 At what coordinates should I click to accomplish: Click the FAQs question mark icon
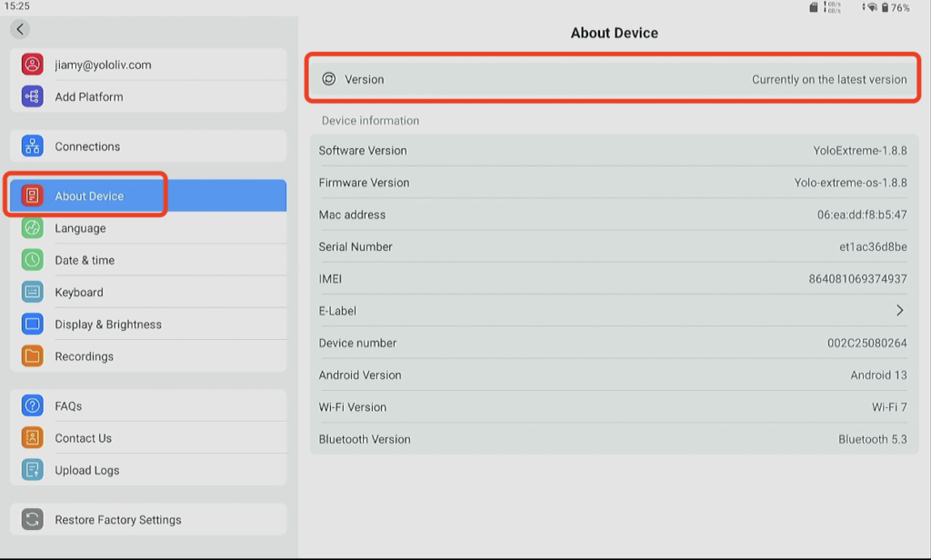32,406
